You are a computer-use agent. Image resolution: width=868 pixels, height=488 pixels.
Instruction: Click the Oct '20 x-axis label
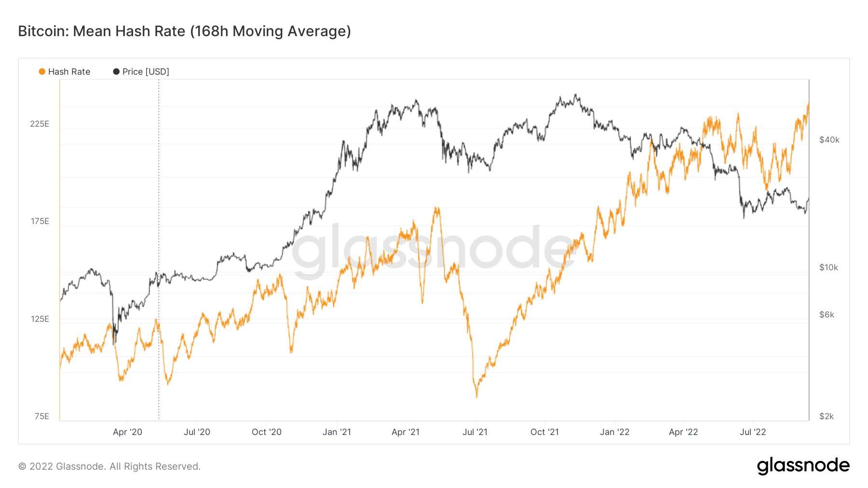click(266, 432)
